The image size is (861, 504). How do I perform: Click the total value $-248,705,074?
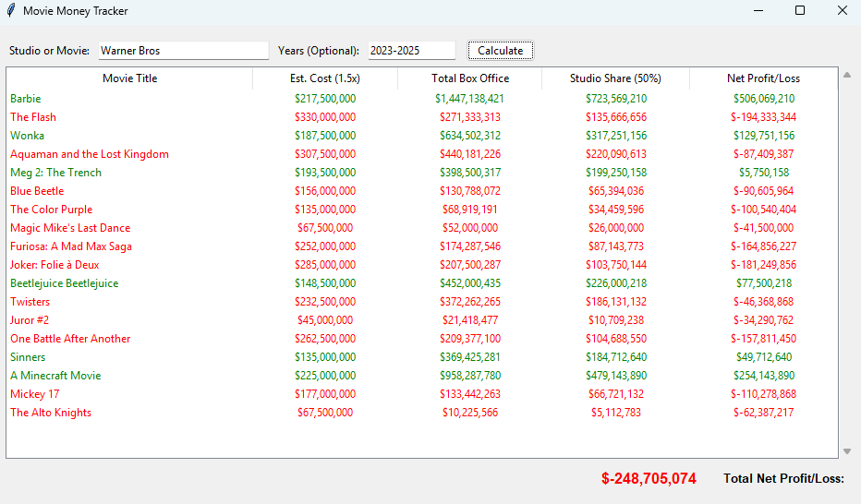click(649, 479)
